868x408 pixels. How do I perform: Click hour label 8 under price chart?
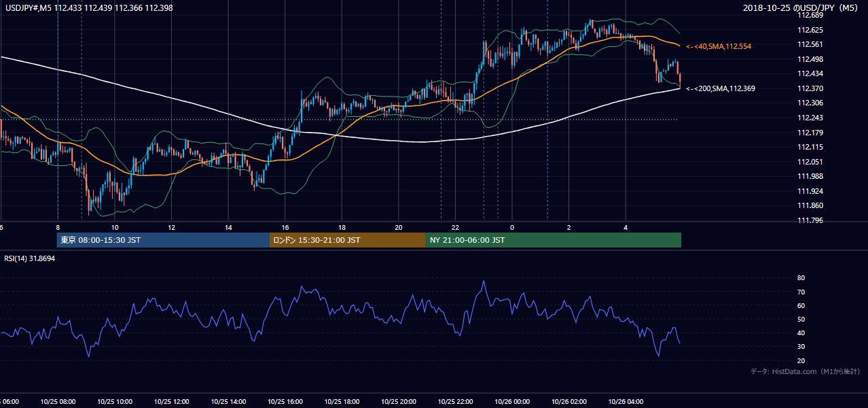click(58, 227)
